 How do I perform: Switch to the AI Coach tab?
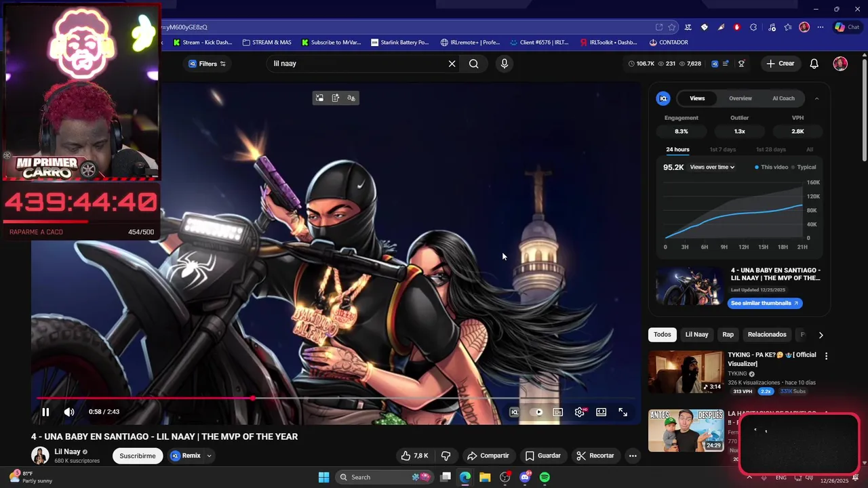(783, 98)
